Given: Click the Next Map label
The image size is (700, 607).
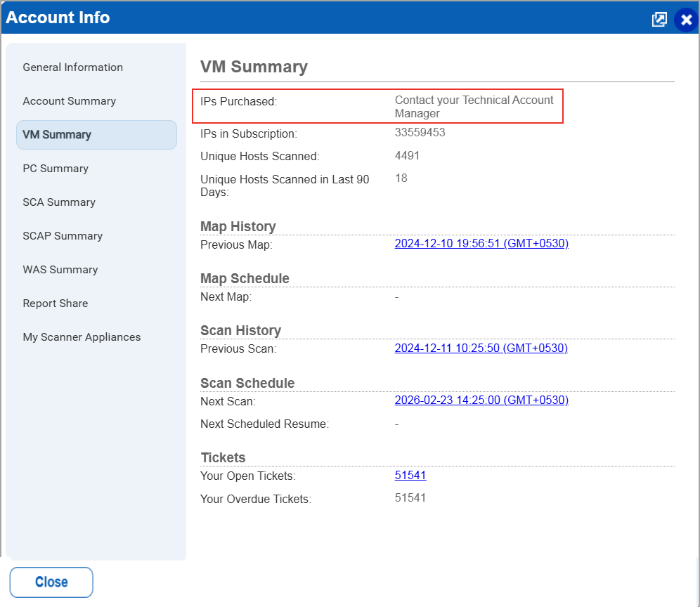Looking at the screenshot, I should point(226,296).
